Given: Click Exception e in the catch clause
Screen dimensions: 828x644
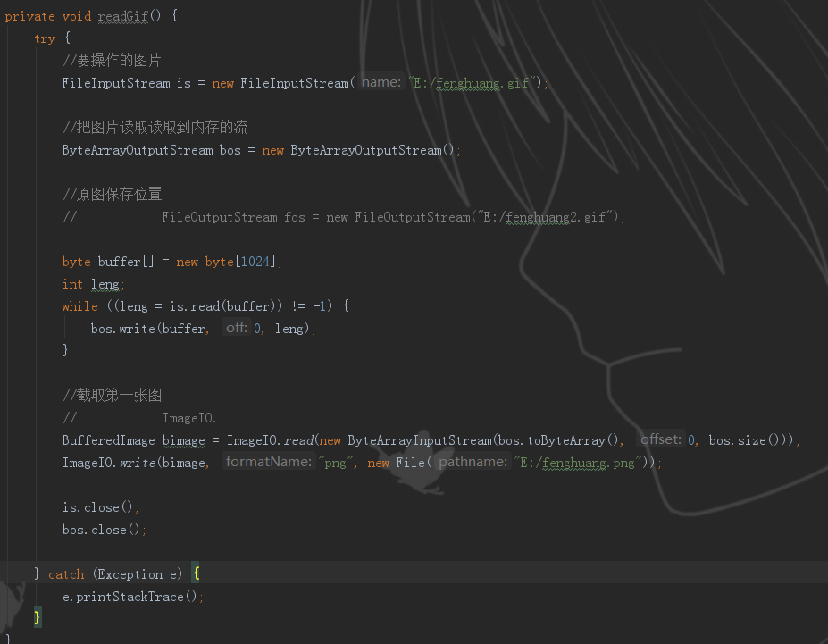Looking at the screenshot, I should tap(138, 574).
